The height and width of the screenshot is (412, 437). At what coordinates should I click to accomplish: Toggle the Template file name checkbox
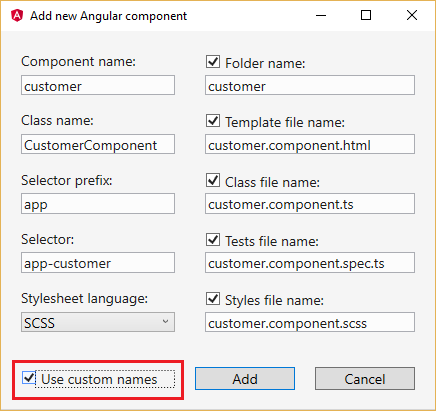click(213, 121)
